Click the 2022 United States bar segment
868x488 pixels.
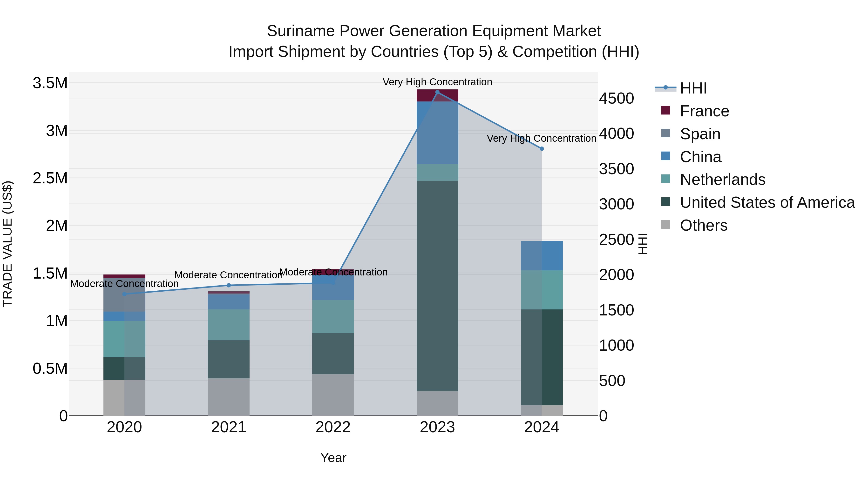[333, 354]
